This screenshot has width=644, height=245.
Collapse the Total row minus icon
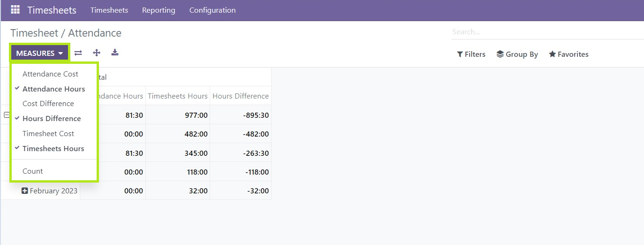coord(7,115)
